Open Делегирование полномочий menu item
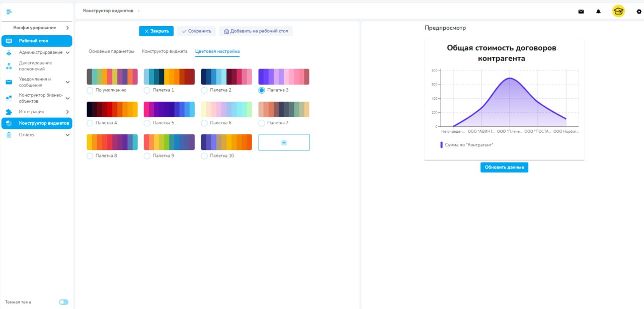644x309 pixels. point(37,66)
